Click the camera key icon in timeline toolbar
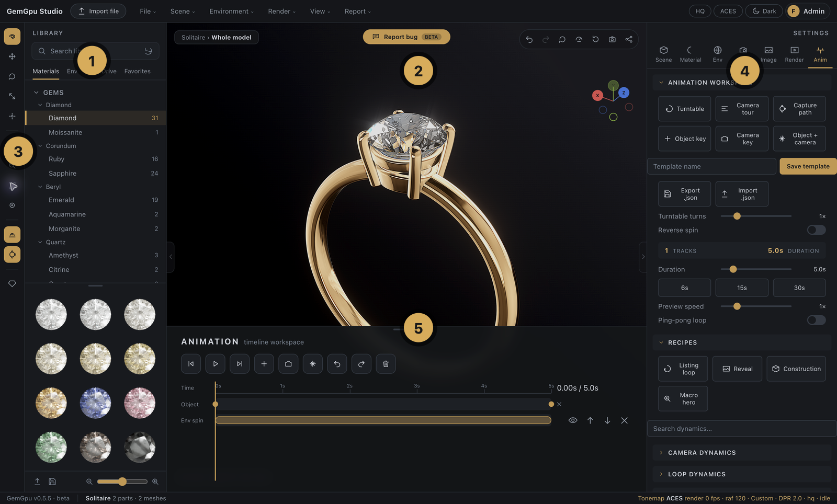Screen dimensions: 837x504 [x=288, y=364]
